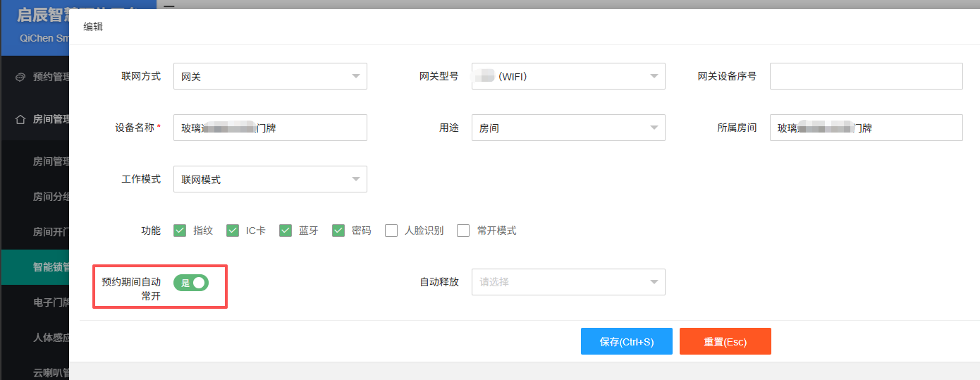Uncheck the 指纹 checkbox

tap(180, 231)
